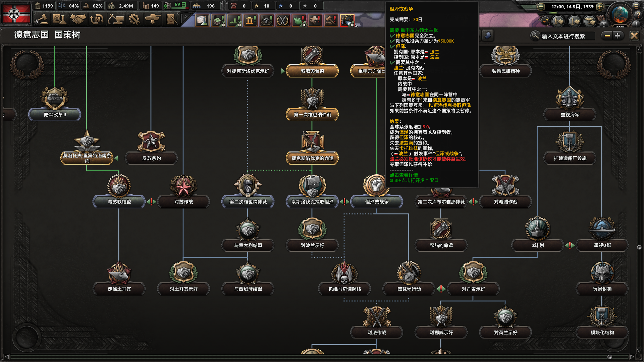Zoom in the focus tree view
The image size is (644, 362).
618,36
